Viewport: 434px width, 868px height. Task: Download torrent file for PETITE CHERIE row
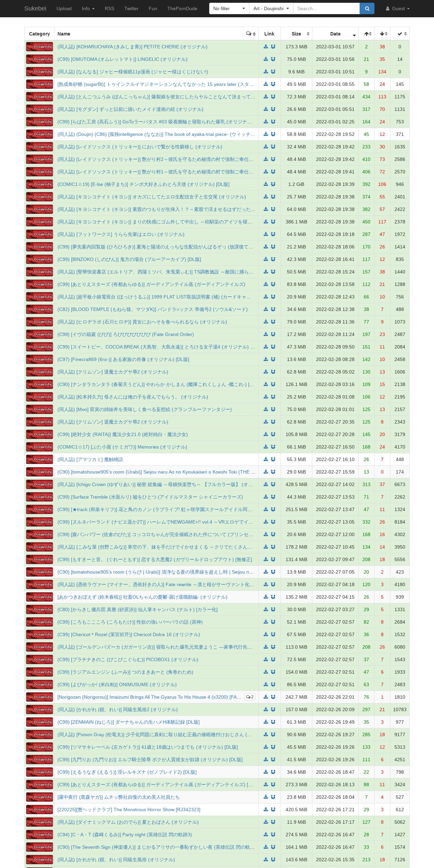(x=266, y=47)
